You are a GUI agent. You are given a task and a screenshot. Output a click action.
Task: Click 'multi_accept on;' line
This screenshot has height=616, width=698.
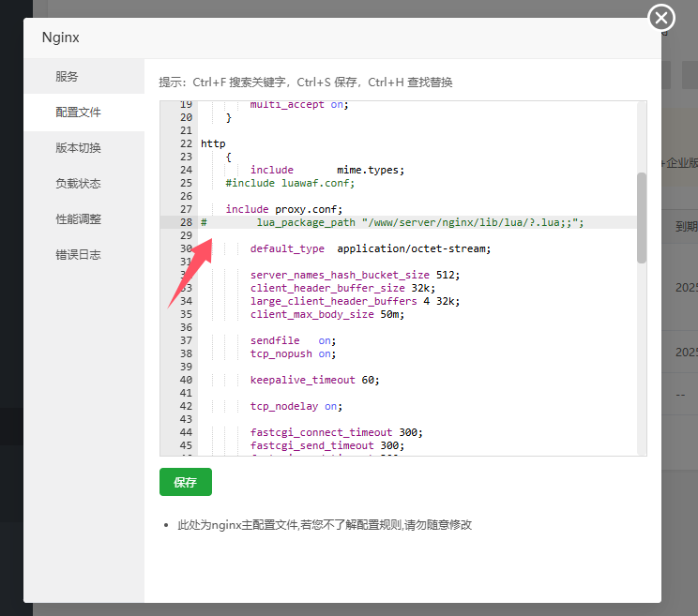(x=299, y=105)
